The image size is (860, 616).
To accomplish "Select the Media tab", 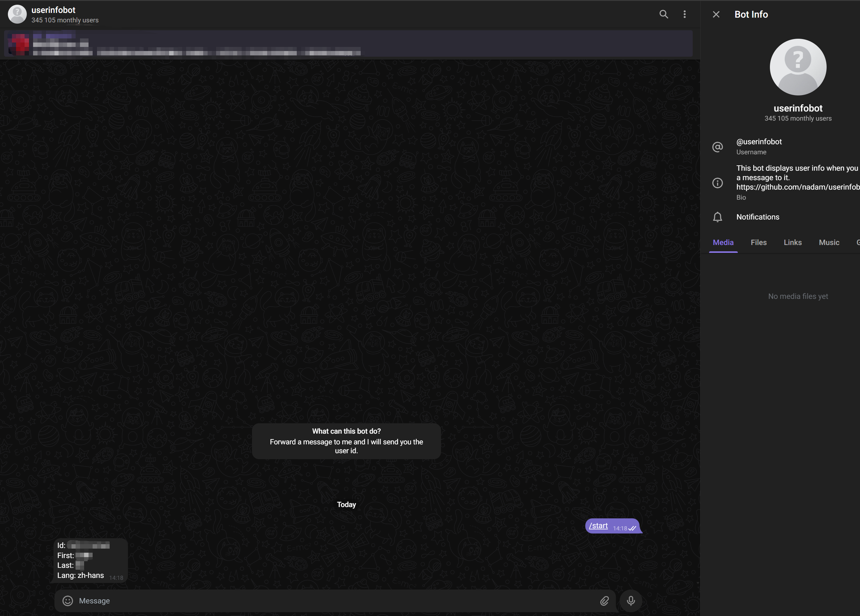I will tap(723, 242).
